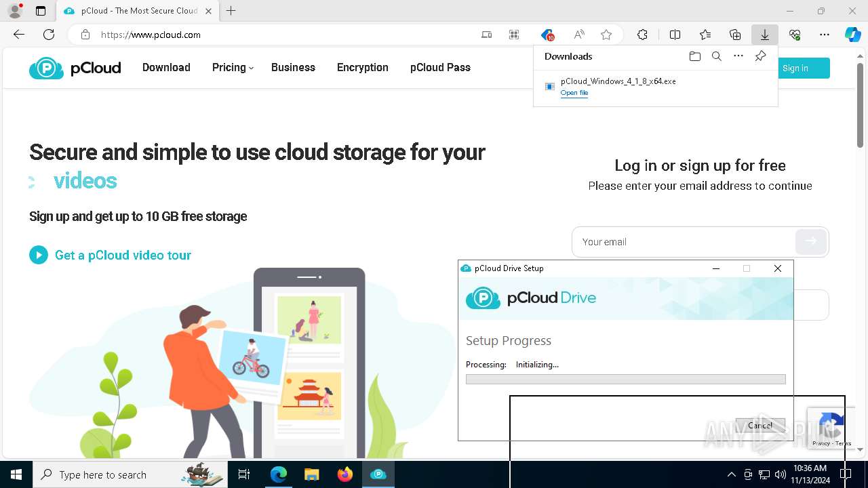The image size is (868, 488).
Task: Show hidden system tray icons
Action: (x=731, y=474)
